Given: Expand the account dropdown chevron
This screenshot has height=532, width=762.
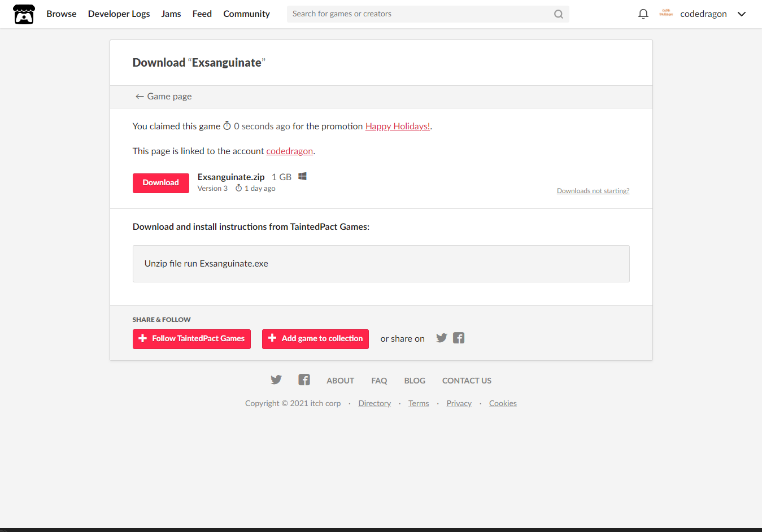Looking at the screenshot, I should [742, 14].
